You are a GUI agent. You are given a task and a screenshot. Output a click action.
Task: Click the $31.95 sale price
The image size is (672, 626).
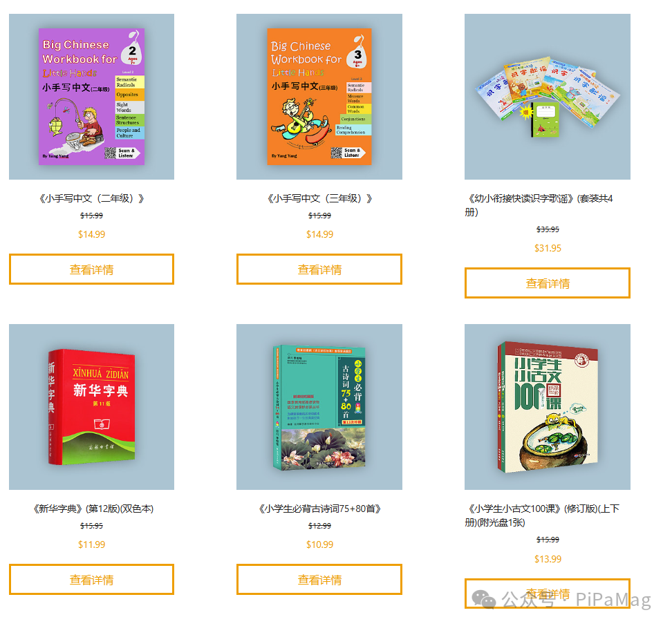tap(548, 248)
